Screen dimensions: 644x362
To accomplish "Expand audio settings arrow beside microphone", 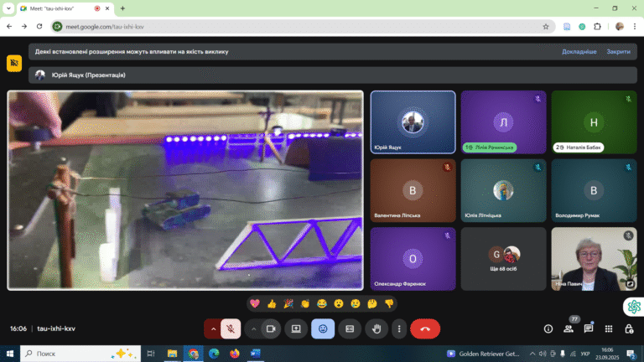I will point(213,328).
